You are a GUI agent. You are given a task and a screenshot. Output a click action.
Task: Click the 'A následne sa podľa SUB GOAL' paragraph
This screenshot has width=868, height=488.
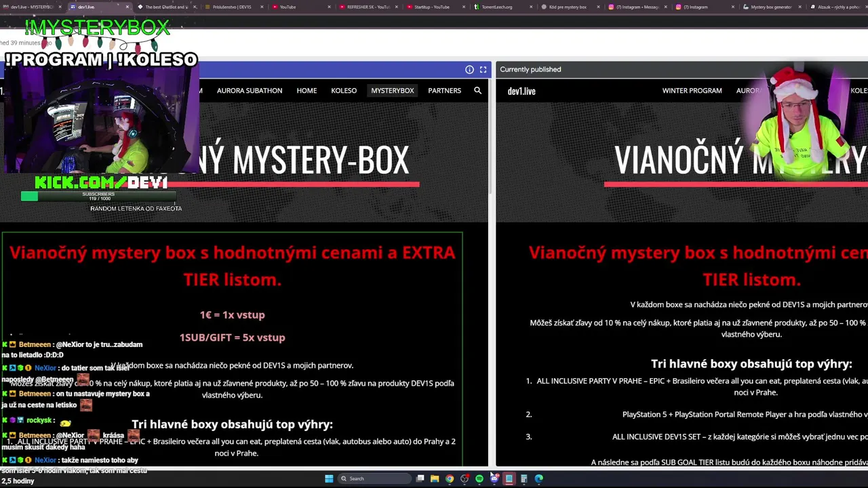point(729,462)
